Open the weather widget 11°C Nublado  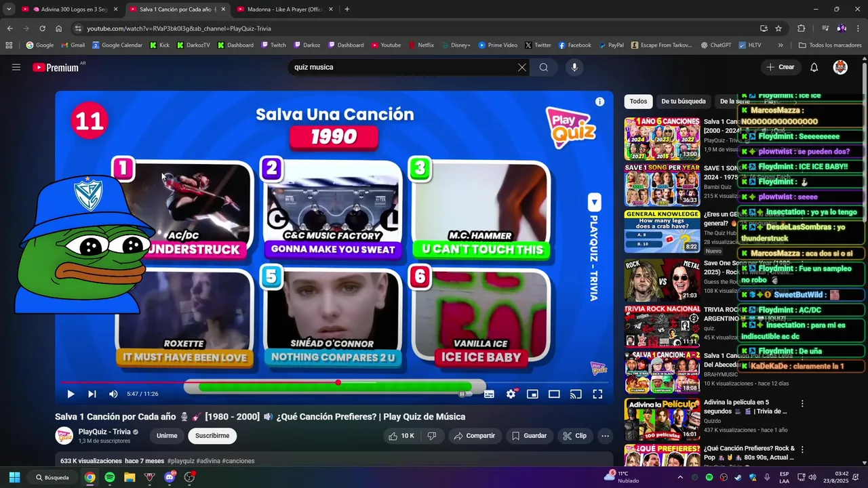pos(622,477)
